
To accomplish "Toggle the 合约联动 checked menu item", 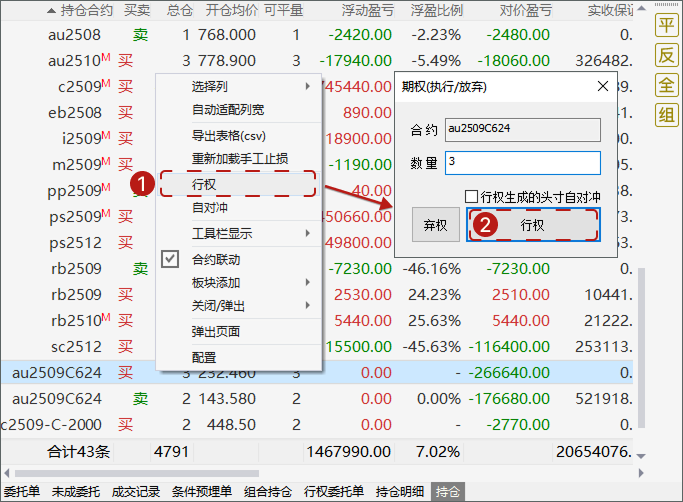I will [215, 259].
